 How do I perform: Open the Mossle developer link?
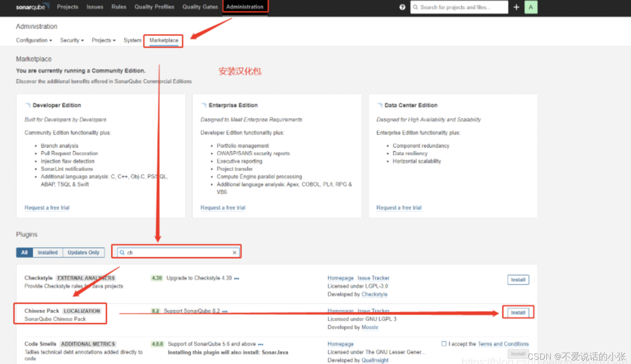pyautogui.click(x=370, y=327)
